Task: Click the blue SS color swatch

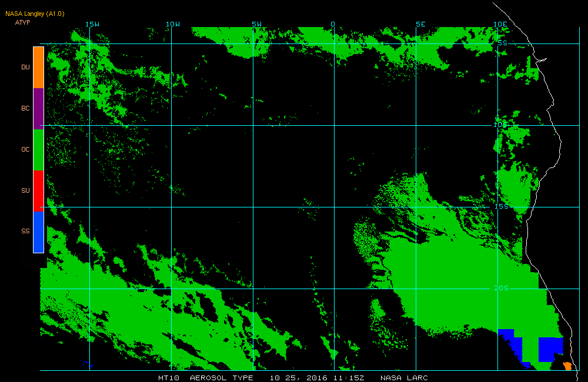Action: [x=39, y=232]
